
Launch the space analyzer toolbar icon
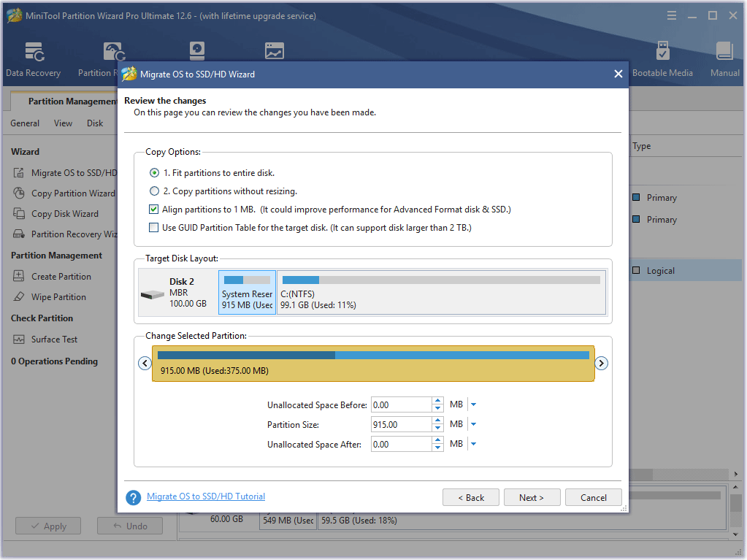click(x=275, y=51)
